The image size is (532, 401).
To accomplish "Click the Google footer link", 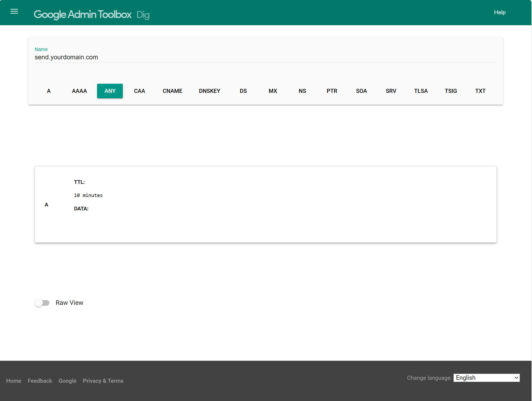I will click(67, 381).
